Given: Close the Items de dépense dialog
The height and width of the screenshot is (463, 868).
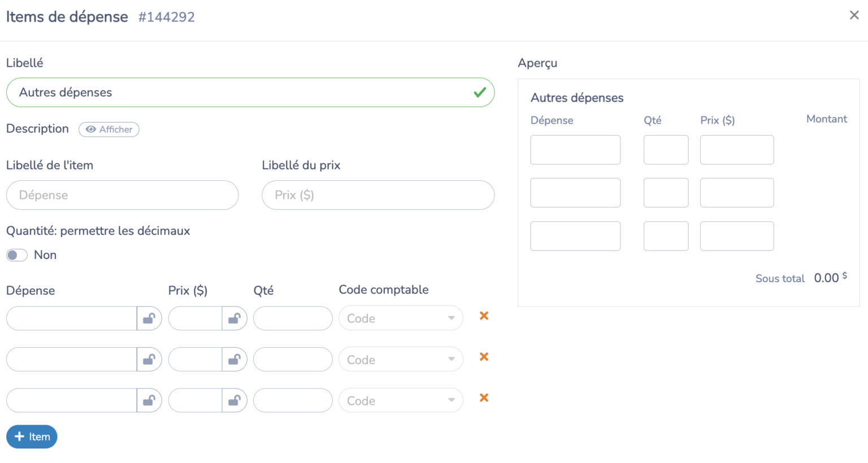Looking at the screenshot, I should pyautogui.click(x=854, y=15).
